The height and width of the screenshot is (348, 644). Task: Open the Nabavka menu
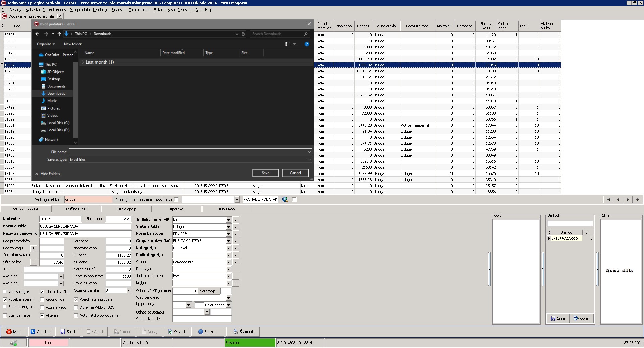[x=33, y=10]
